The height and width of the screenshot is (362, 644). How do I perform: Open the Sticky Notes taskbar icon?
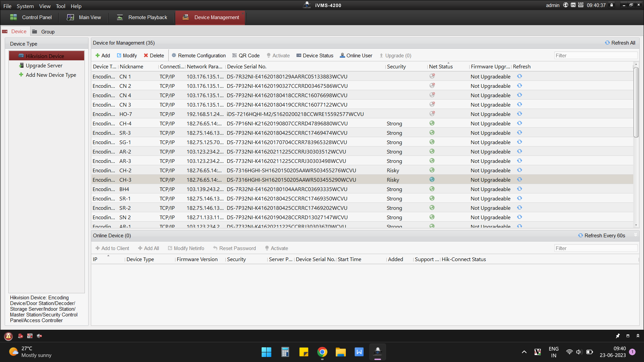(304, 352)
